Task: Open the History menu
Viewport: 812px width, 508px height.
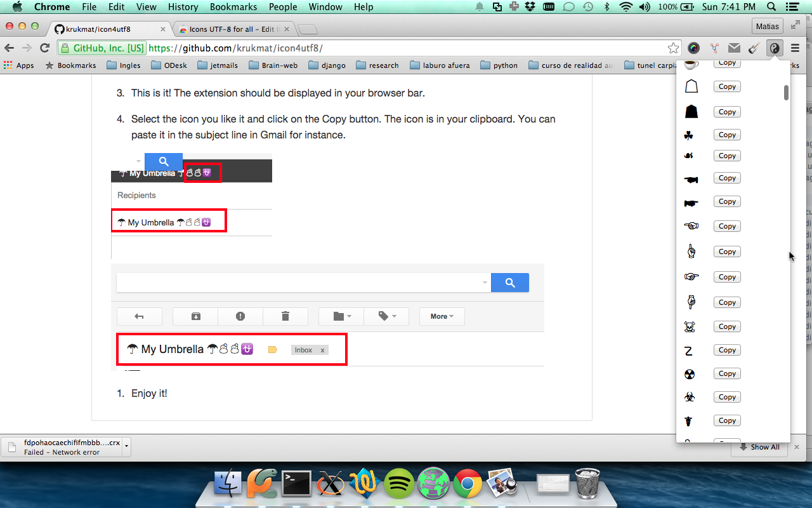Action: (x=183, y=7)
